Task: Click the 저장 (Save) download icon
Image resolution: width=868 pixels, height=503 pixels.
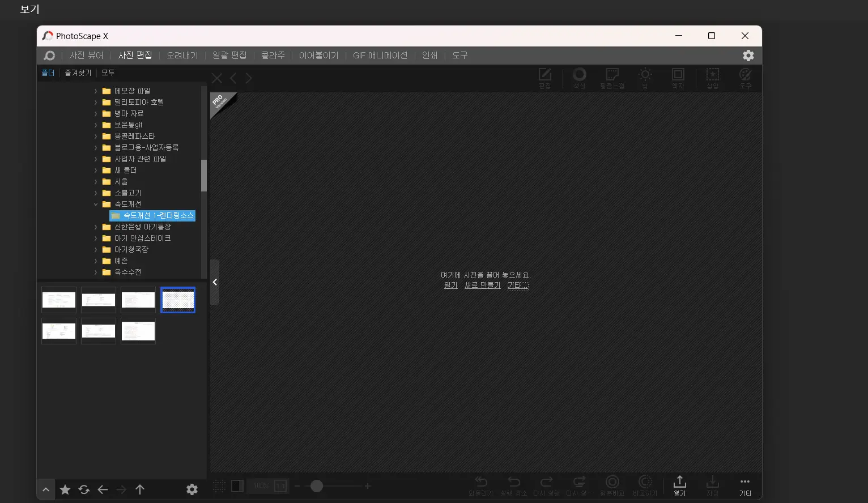Action: coord(713,486)
